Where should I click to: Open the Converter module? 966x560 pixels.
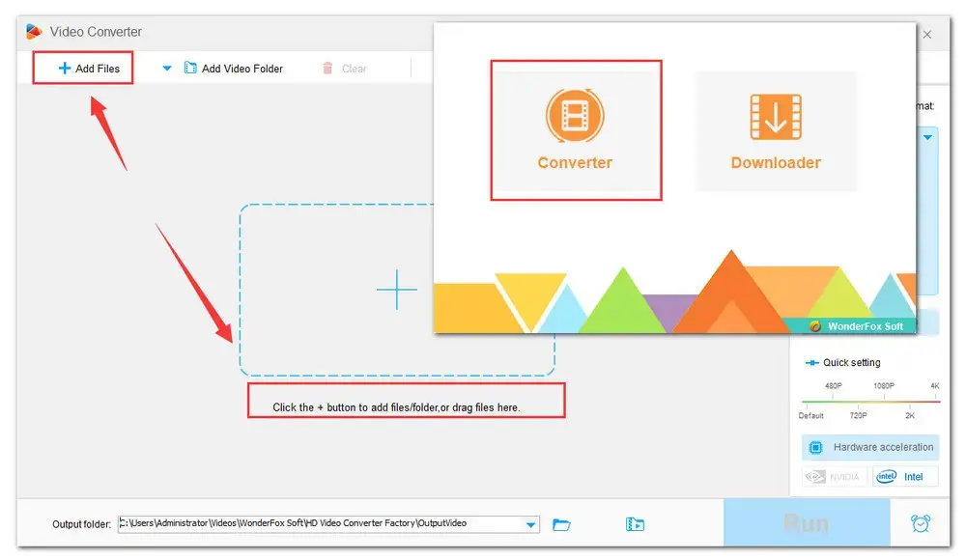pos(576,130)
